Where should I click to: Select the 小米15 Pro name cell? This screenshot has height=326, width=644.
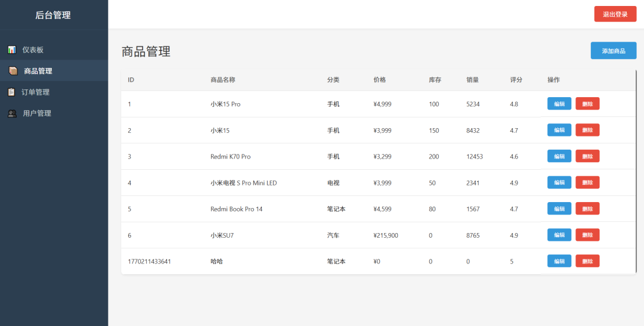tap(225, 104)
